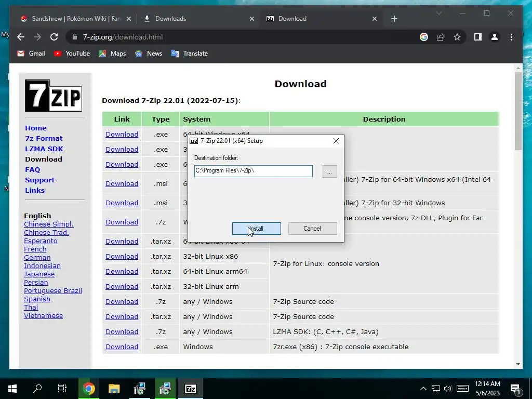Click the page vertical scrollbar thumb
The width and height of the screenshot is (532, 399).
[x=518, y=111]
